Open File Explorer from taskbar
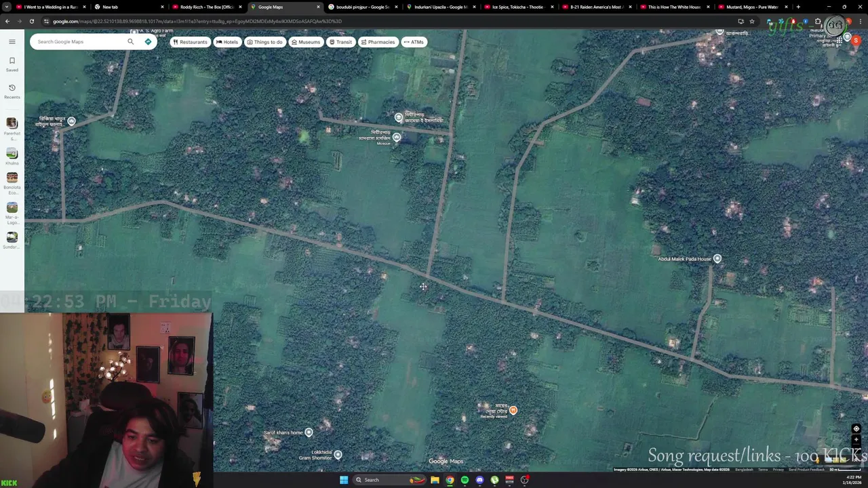Viewport: 868px width, 488px height. pyautogui.click(x=435, y=480)
